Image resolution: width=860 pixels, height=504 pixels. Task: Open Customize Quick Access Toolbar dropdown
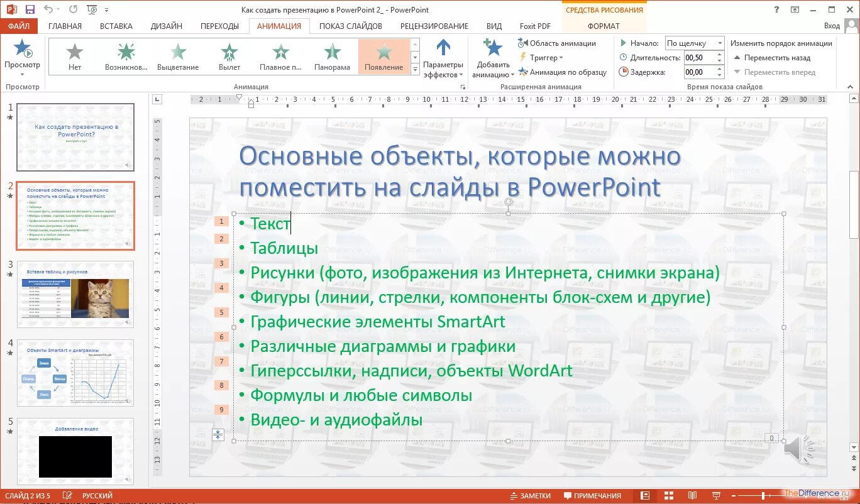[106, 10]
